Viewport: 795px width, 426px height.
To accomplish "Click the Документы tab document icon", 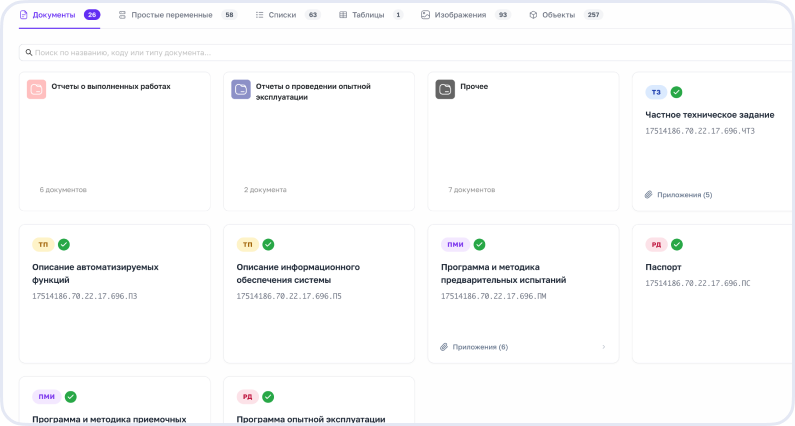I will click(23, 15).
